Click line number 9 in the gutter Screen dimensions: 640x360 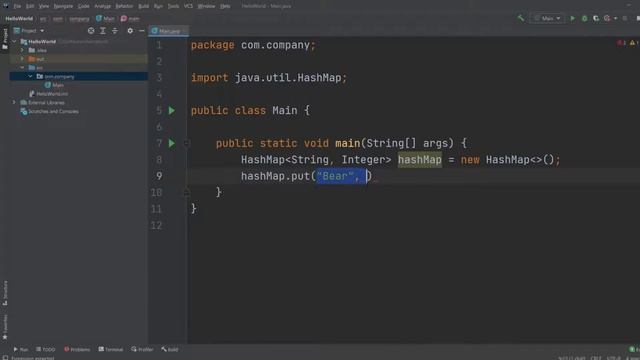159,176
